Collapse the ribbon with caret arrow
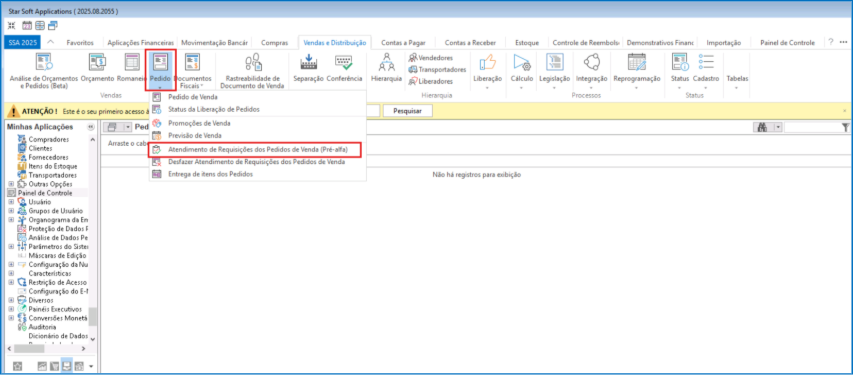This screenshot has height=375, width=853. (x=51, y=42)
